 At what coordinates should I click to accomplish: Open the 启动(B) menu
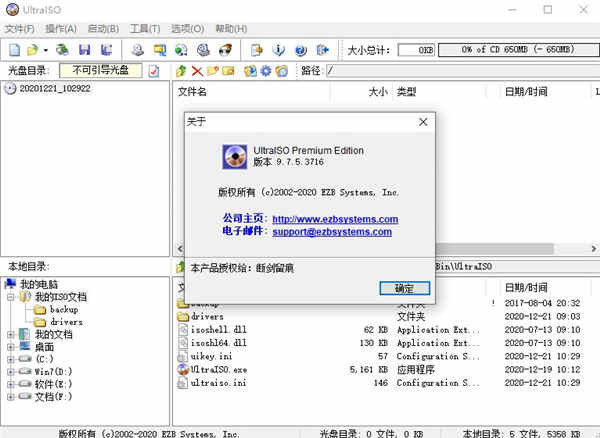(103, 29)
